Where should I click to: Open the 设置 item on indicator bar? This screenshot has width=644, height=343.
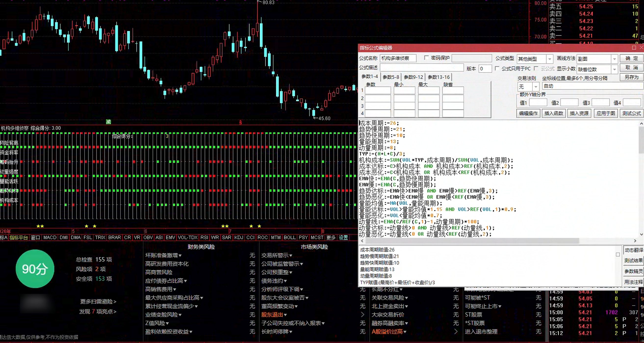(x=343, y=237)
